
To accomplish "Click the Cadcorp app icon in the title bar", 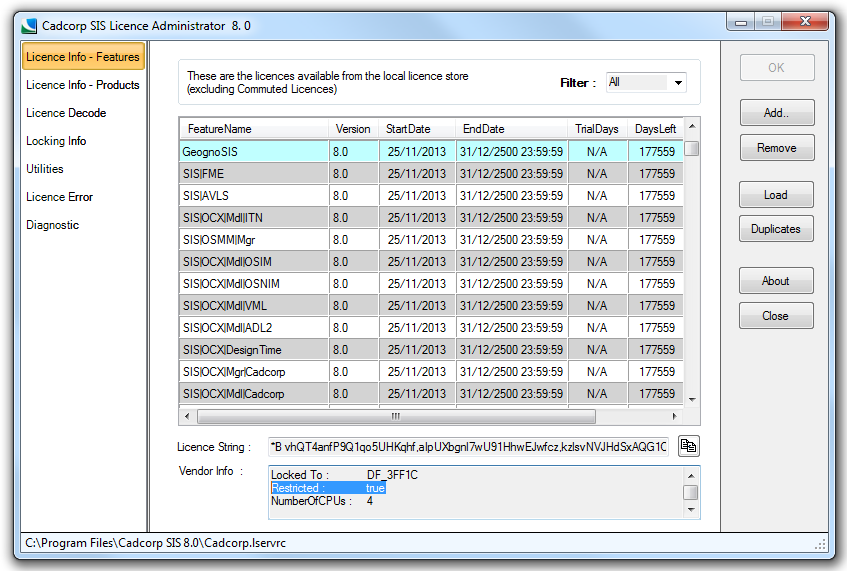I will click(x=29, y=25).
